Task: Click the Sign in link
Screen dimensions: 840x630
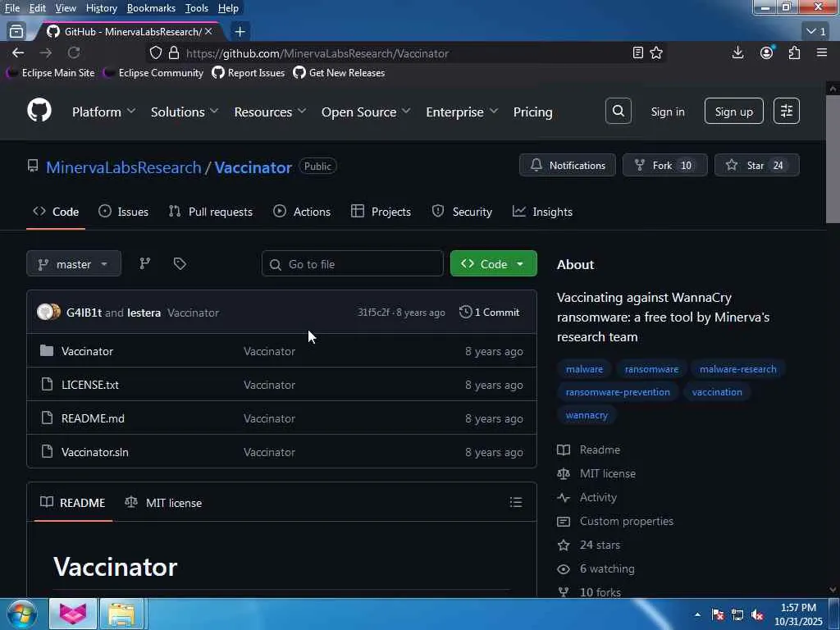Action: tap(668, 112)
